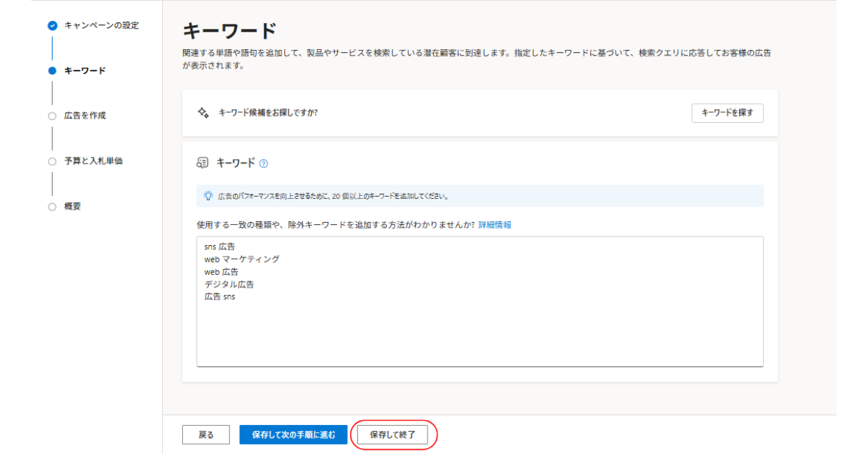Click inside the keyword text area
Screen dimensions: 868x454
pyautogui.click(x=480, y=325)
